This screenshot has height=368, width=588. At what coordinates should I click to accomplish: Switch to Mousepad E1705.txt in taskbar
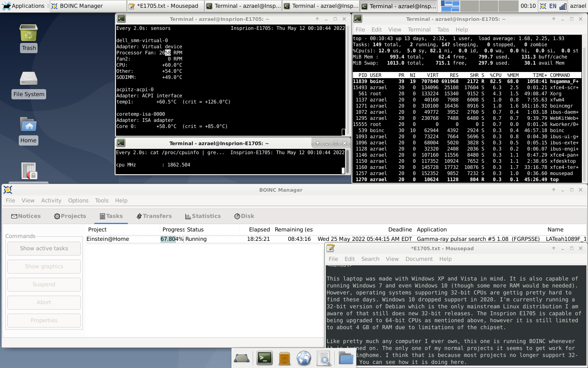tap(165, 6)
